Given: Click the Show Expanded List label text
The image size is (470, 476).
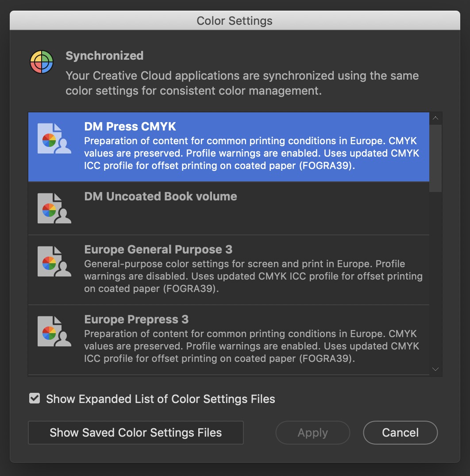Looking at the screenshot, I should pyautogui.click(x=160, y=399).
